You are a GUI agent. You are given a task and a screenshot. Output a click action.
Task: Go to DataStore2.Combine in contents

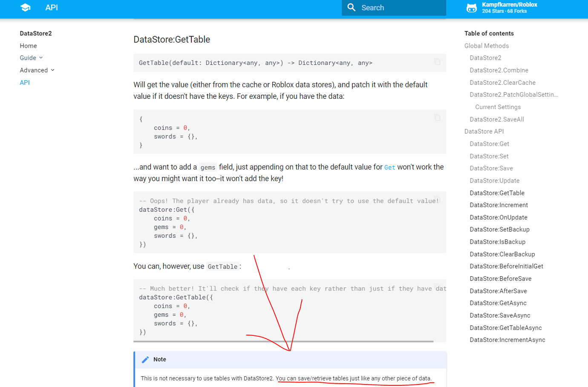tap(499, 70)
